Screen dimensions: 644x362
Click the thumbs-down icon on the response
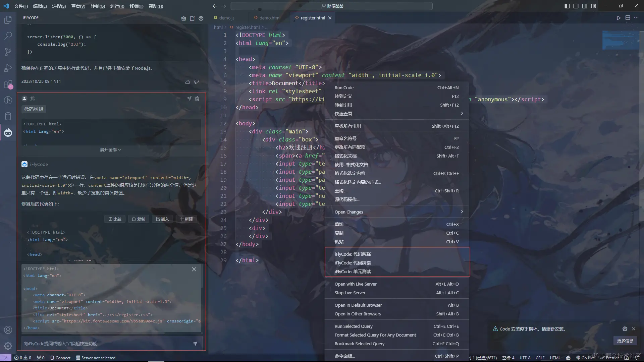click(197, 81)
